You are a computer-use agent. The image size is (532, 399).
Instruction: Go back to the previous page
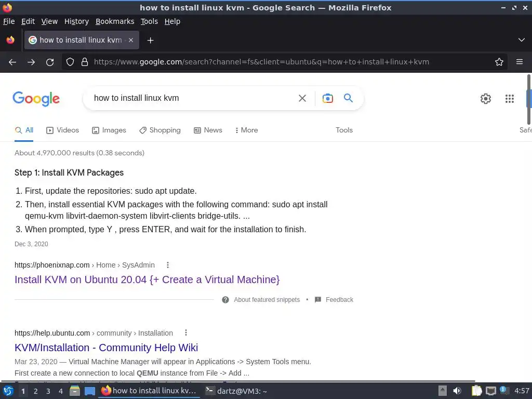[12, 62]
